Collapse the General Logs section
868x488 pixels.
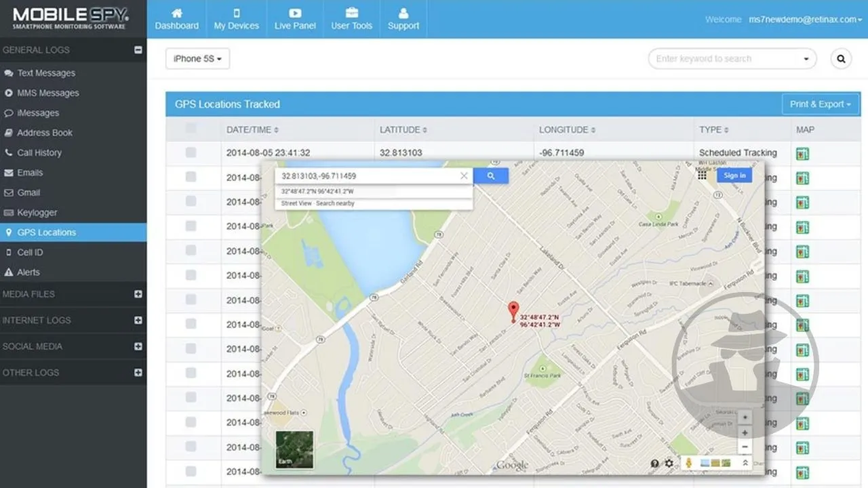point(138,49)
